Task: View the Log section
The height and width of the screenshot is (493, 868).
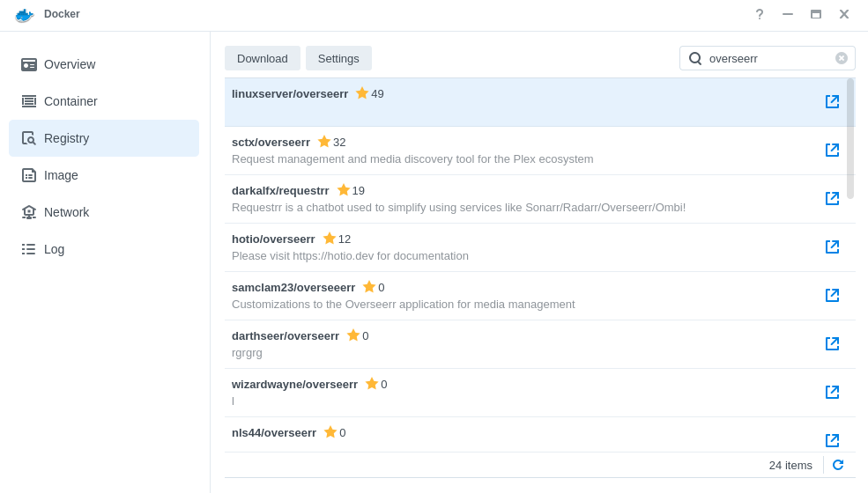Action: click(x=104, y=249)
